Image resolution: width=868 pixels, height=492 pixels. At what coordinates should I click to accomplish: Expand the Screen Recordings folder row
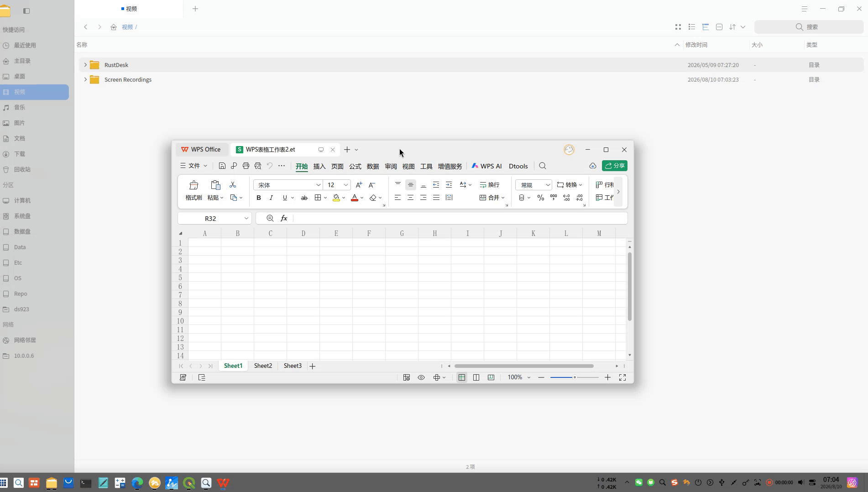(x=85, y=79)
